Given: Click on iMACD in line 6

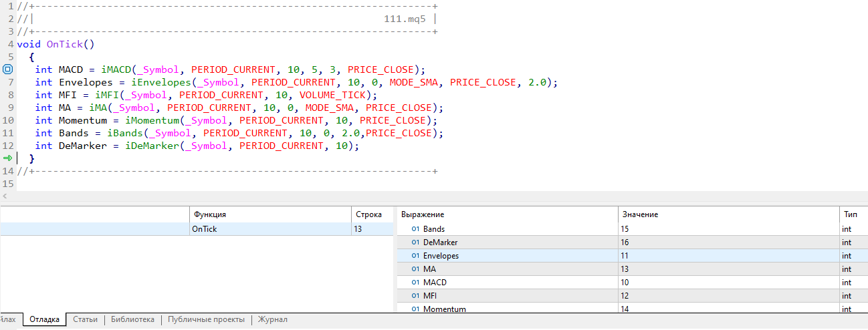Looking at the screenshot, I should [116, 69].
